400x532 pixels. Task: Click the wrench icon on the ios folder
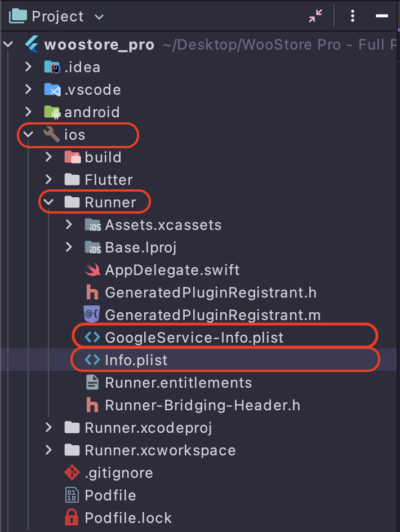[51, 135]
